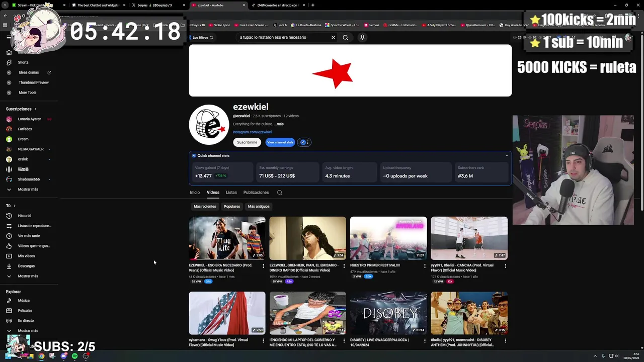Screen dimensions: 644x362
Task: Open Shorts in the sidebar
Action: pyautogui.click(x=23, y=62)
